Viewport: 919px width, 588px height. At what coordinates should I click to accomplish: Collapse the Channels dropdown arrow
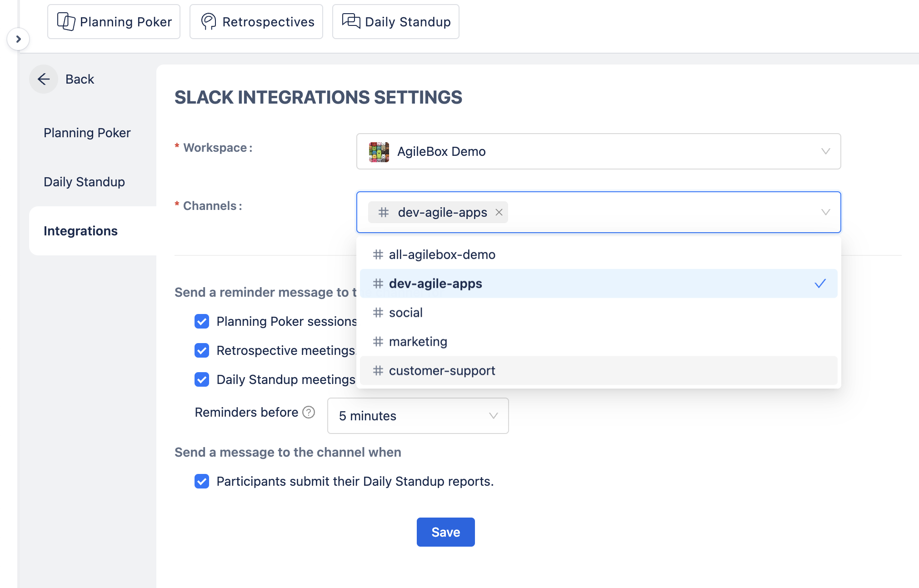click(x=825, y=212)
